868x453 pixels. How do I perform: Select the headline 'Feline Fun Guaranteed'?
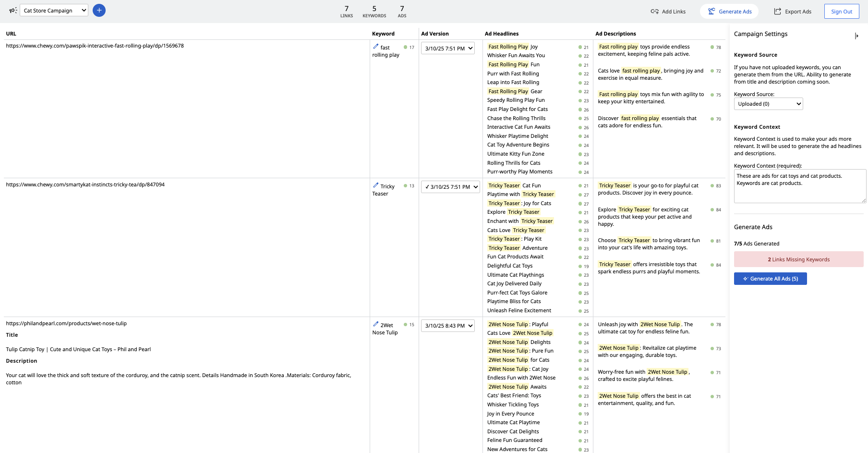pyautogui.click(x=515, y=441)
